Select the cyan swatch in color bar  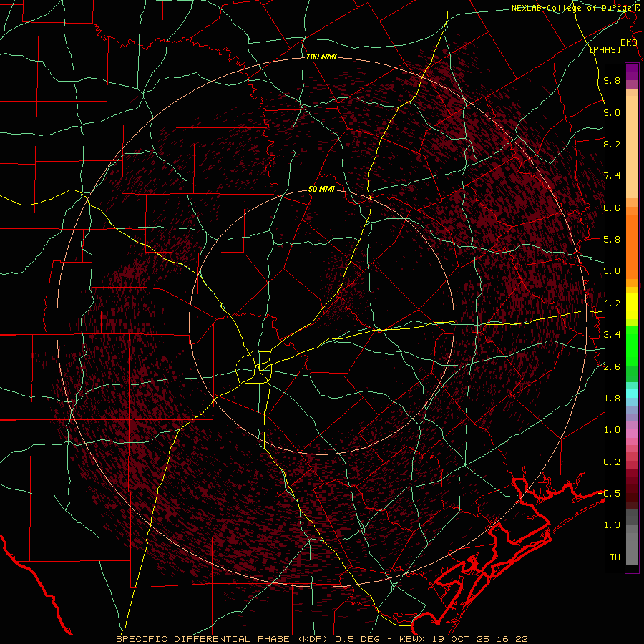coord(632,394)
